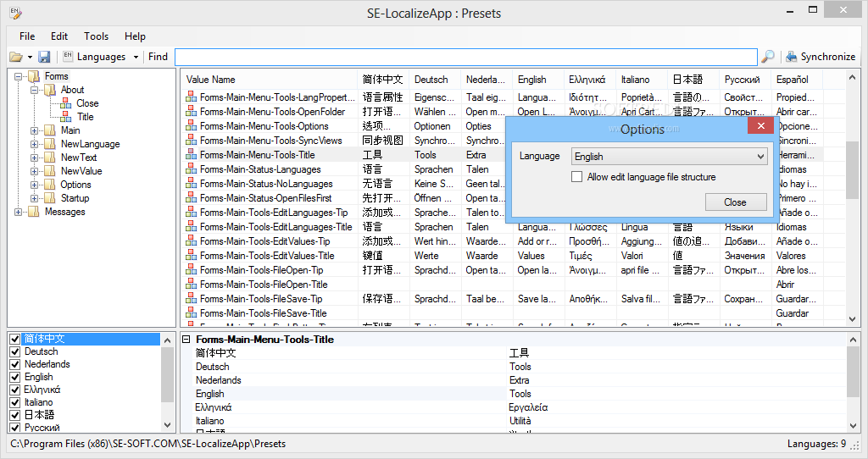
Task: Click the Forms folder icon in tree
Action: tap(34, 76)
